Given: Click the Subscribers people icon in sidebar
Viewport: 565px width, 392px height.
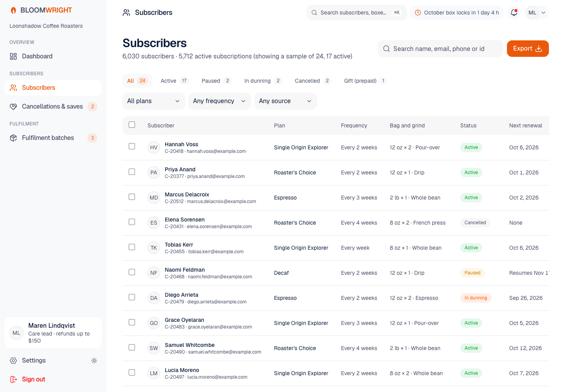Looking at the screenshot, I should click(13, 88).
